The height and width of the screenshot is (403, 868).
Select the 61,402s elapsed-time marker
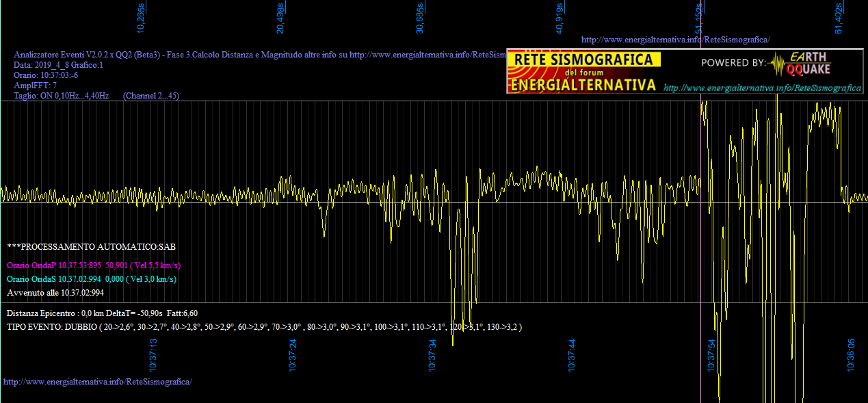839,18
